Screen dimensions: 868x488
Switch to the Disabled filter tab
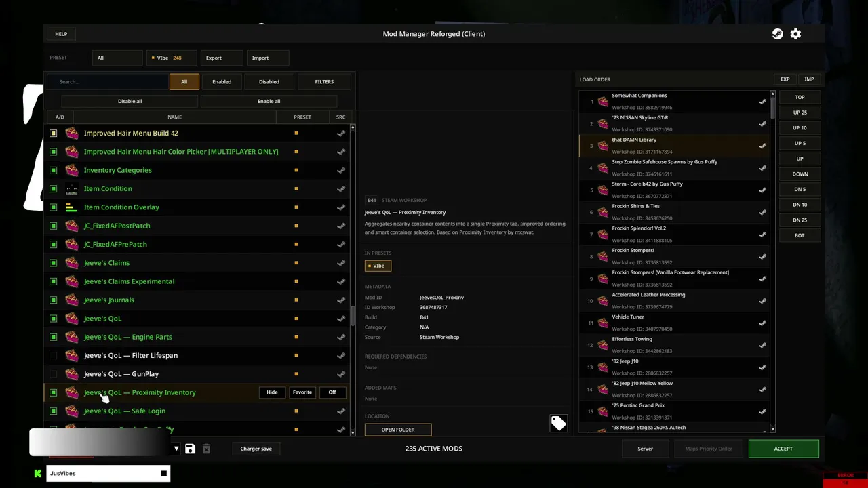[x=269, y=82]
